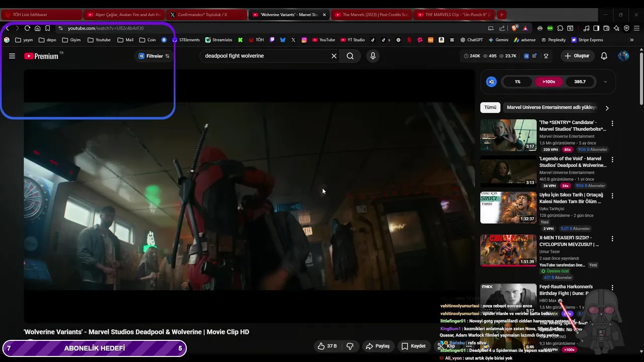644x362 pixels.
Task: Like the video with thumbs up
Action: (x=327, y=346)
